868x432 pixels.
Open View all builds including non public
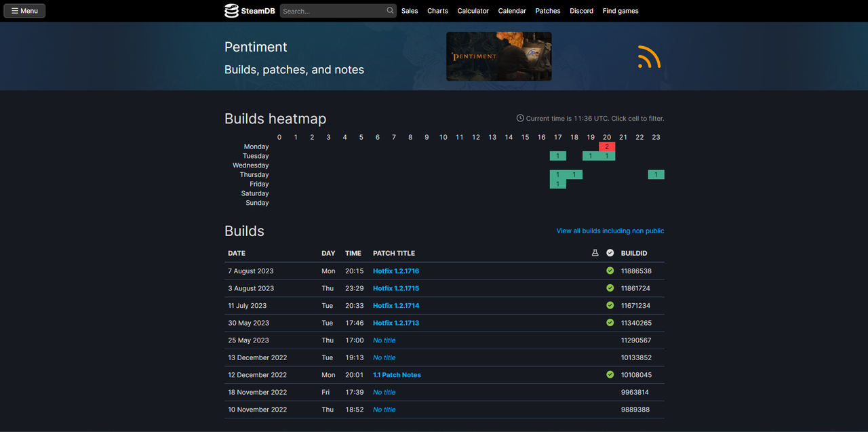610,231
